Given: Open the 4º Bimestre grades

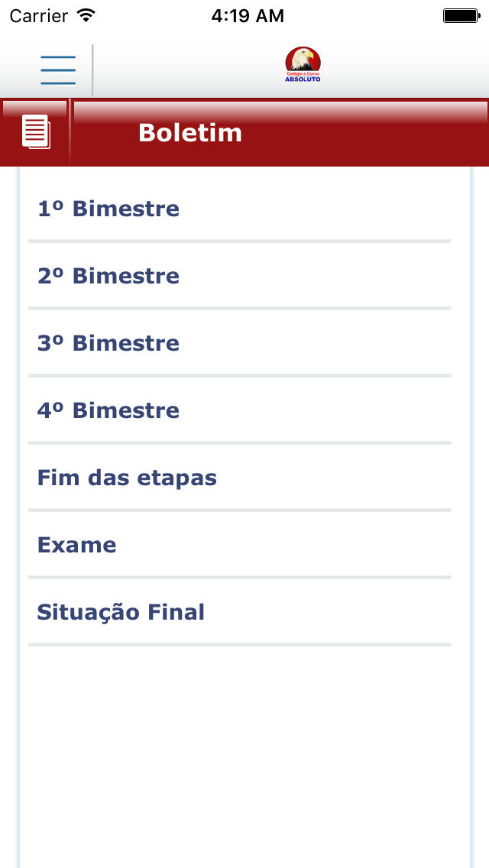Looking at the screenshot, I should (x=240, y=411).
